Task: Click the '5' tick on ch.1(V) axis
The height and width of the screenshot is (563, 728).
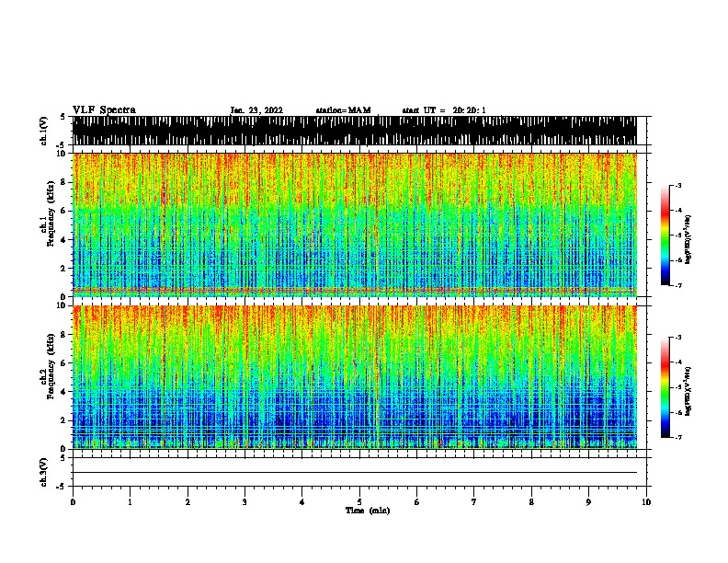Action: [63, 117]
